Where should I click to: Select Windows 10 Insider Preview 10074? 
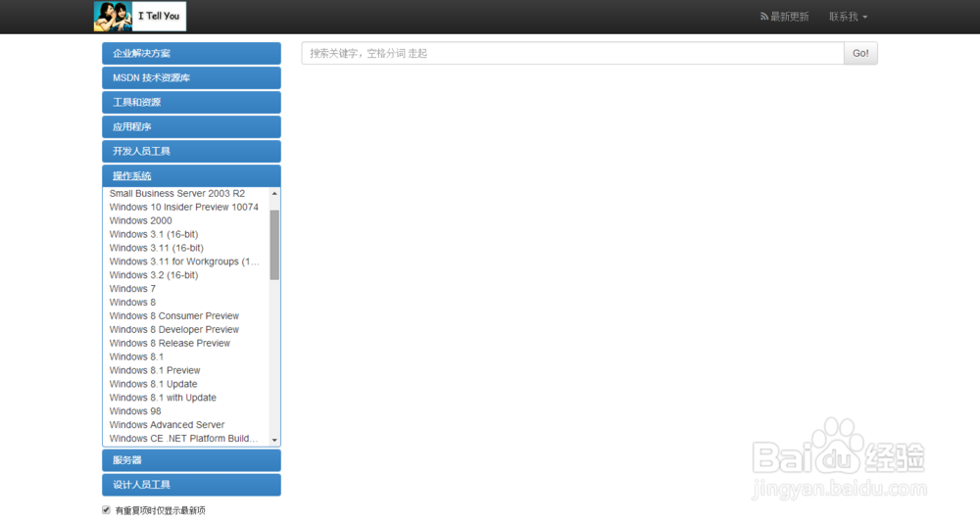click(x=184, y=208)
